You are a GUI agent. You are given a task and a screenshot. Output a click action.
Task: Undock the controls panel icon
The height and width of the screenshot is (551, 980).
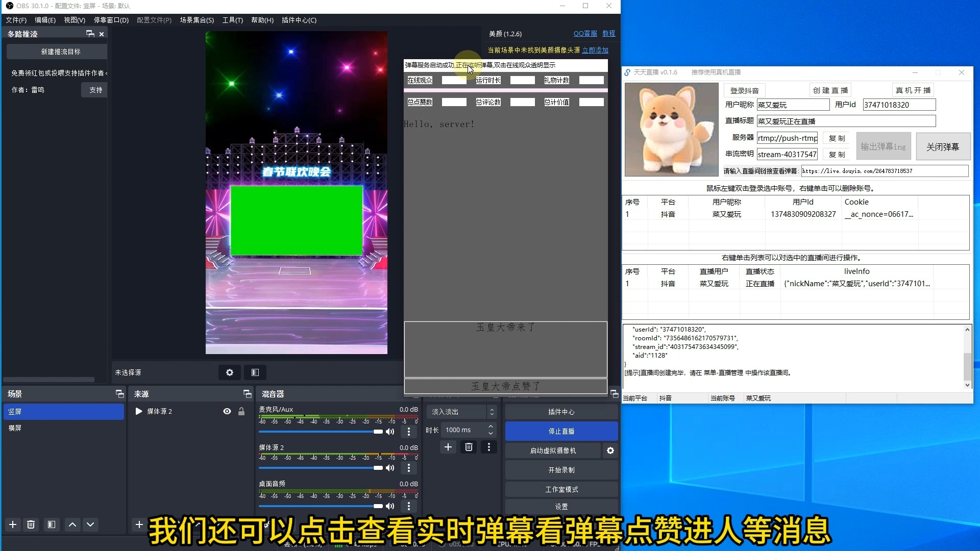pos(614,394)
